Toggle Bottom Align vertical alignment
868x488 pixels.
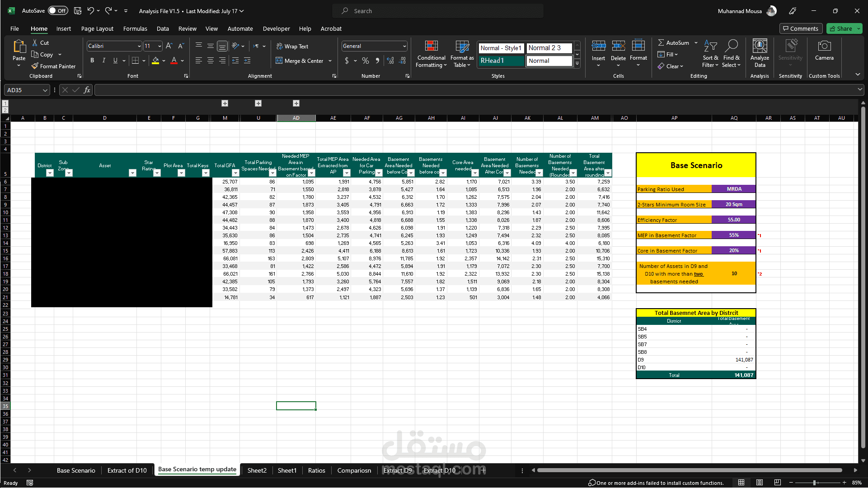222,46
